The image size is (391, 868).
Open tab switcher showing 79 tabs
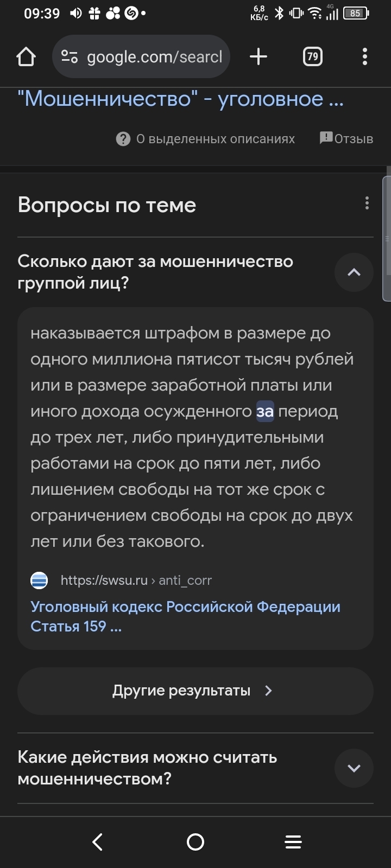[x=312, y=56]
